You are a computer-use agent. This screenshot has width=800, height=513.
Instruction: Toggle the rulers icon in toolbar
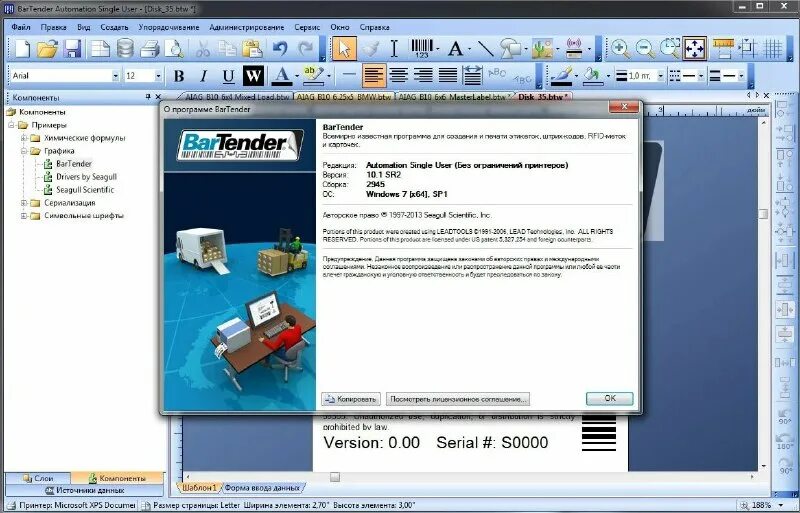[723, 49]
